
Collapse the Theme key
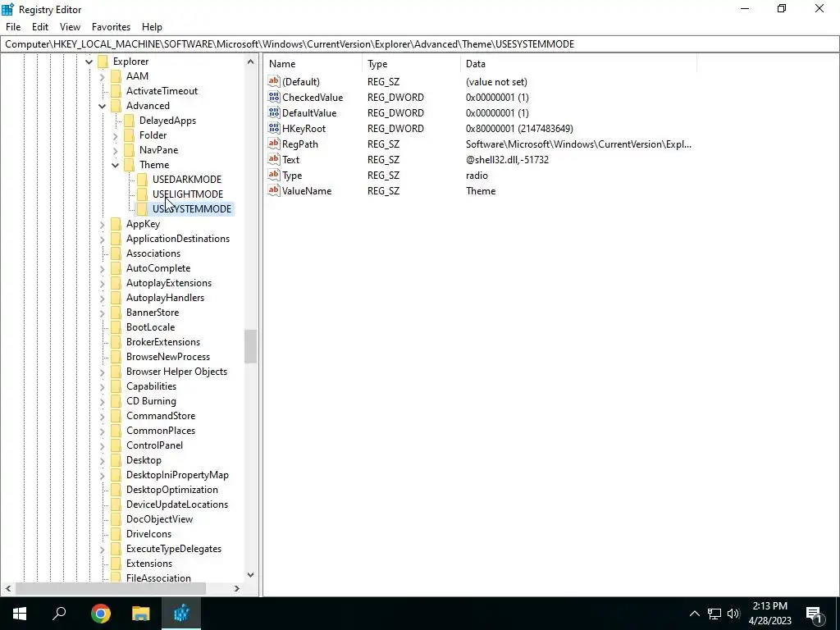(x=115, y=165)
